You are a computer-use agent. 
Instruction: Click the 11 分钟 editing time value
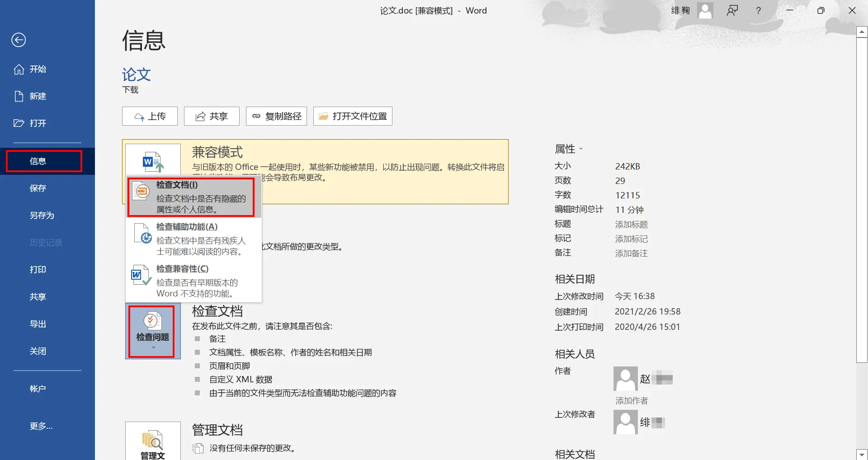pyautogui.click(x=629, y=210)
